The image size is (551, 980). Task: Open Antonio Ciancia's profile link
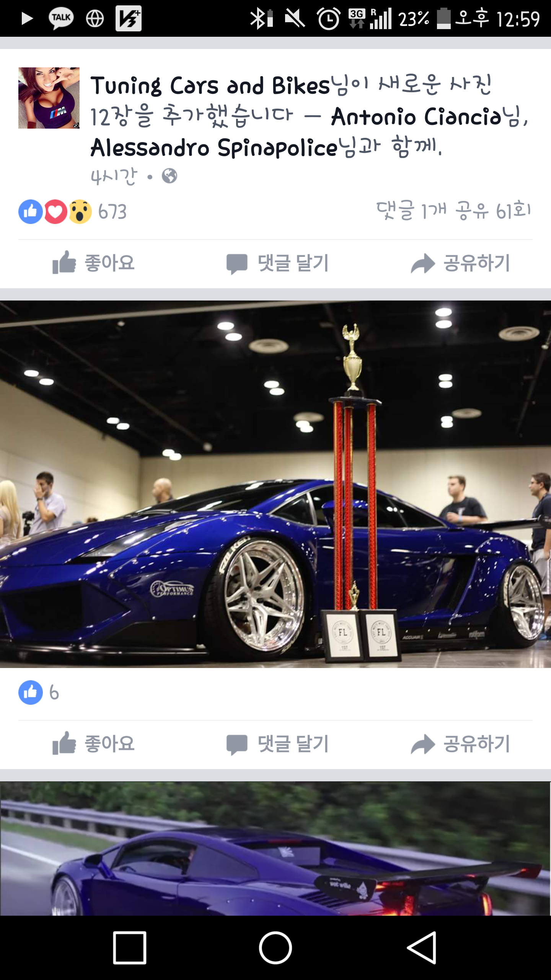pyautogui.click(x=416, y=117)
